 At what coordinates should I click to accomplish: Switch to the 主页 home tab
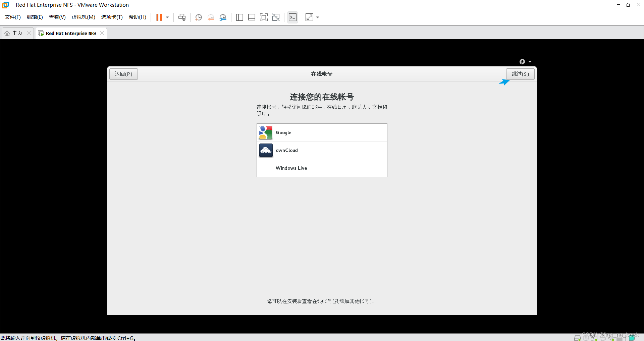17,33
